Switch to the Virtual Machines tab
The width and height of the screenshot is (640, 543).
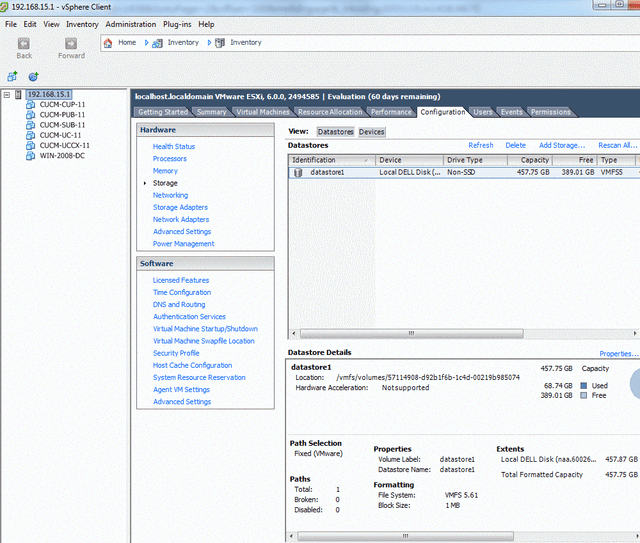[263, 112]
